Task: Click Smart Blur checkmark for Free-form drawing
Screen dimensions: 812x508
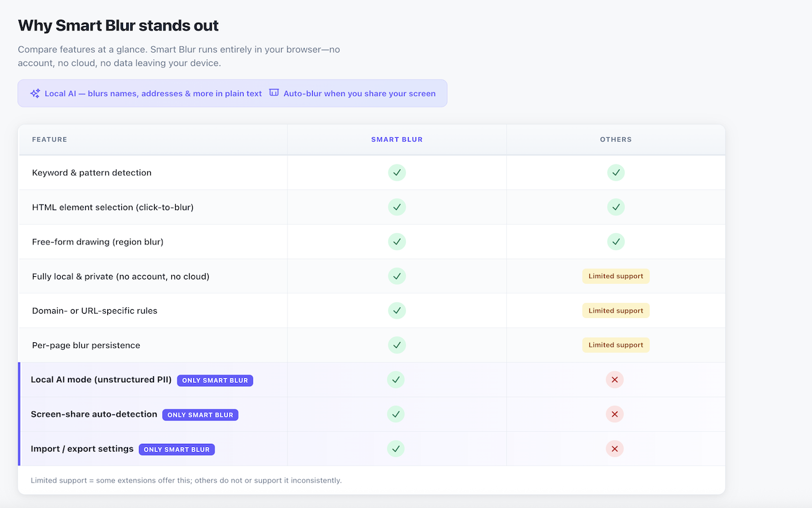Action: coord(396,241)
